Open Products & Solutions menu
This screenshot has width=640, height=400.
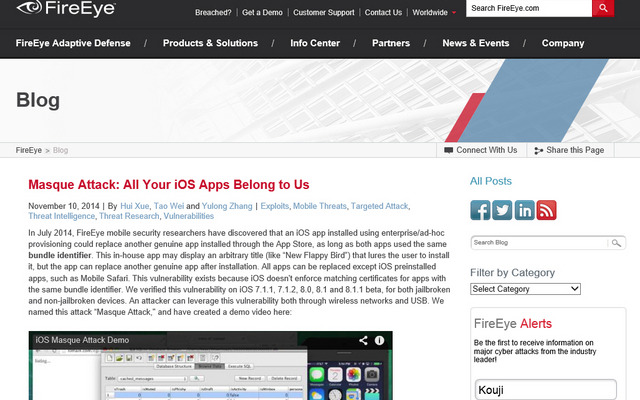[x=210, y=43]
